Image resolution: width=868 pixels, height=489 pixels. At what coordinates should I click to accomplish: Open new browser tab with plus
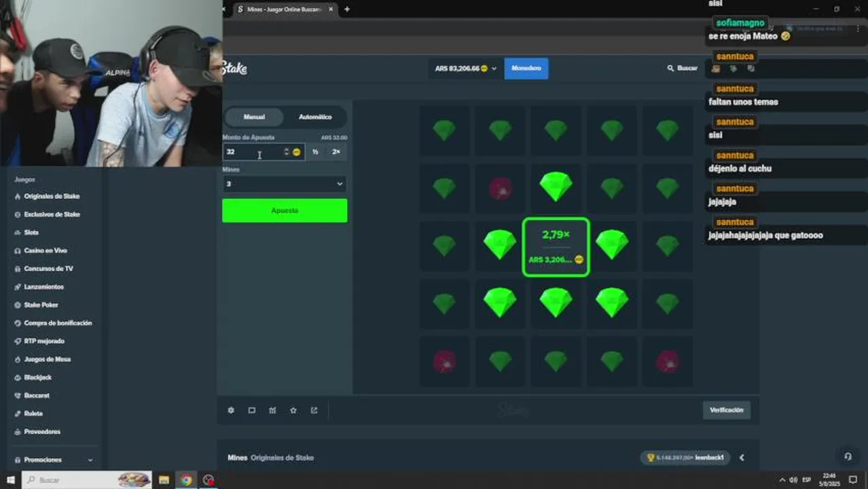(x=347, y=10)
